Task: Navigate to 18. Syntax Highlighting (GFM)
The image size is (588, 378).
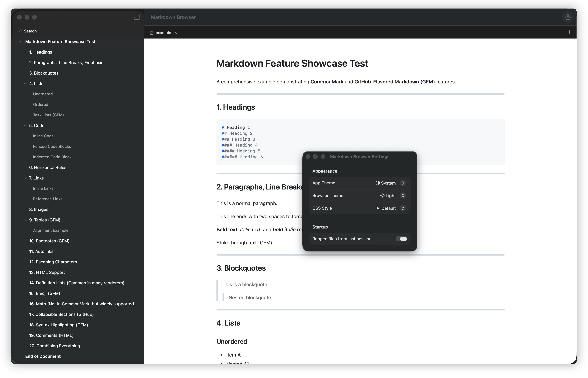Action: 59,325
